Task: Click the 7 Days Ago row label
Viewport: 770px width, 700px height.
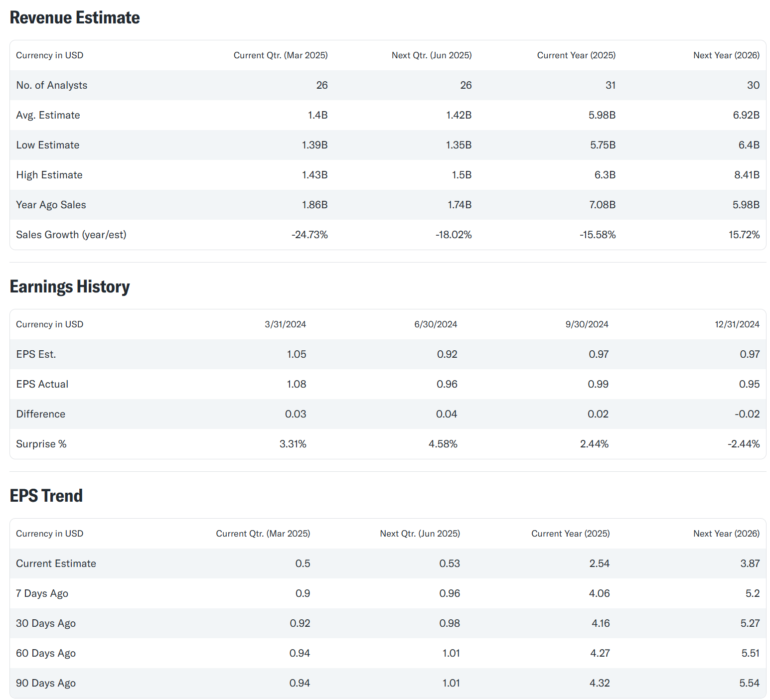Action: 42,593
